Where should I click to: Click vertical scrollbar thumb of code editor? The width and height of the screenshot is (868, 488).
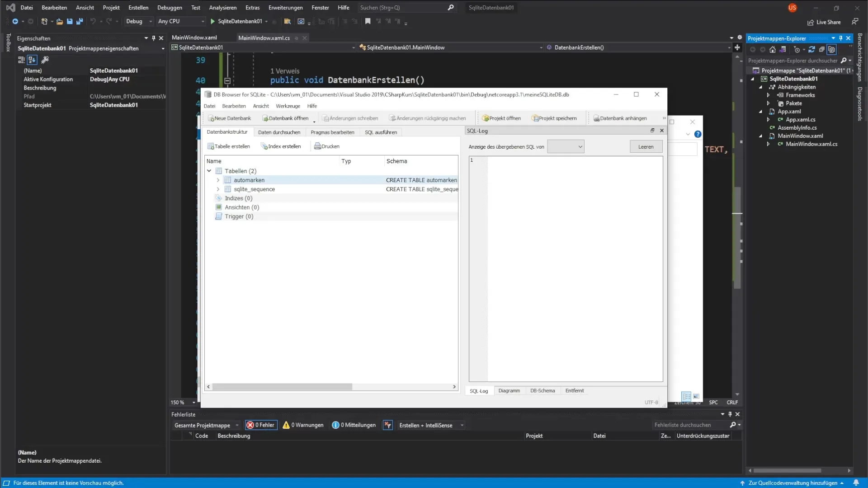737,237
